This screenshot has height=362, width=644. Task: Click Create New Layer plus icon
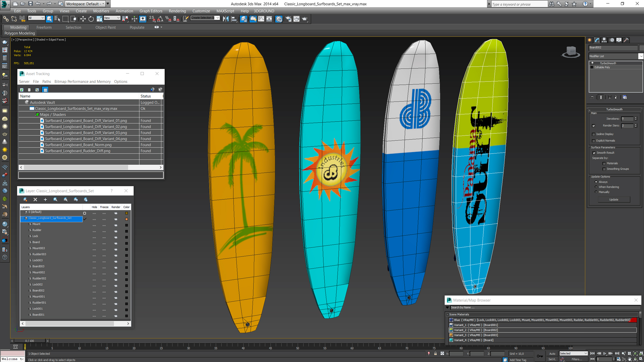[x=45, y=199]
